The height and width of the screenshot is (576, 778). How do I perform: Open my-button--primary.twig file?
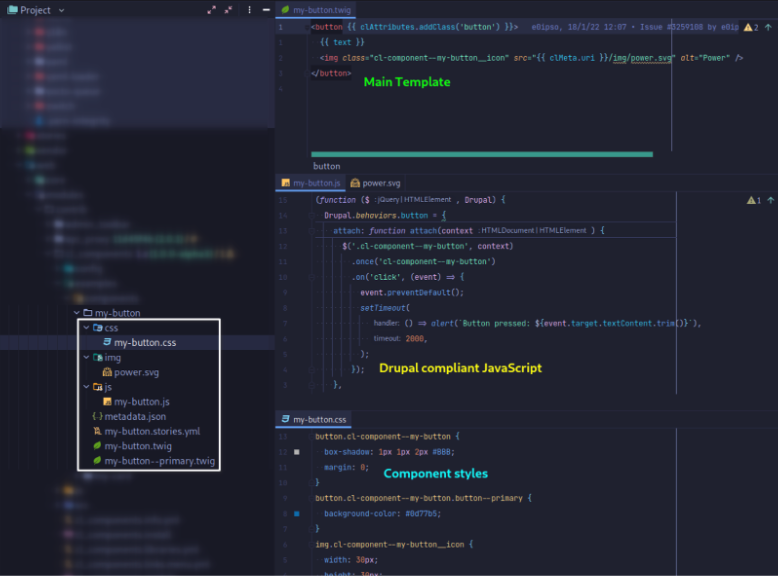point(158,461)
